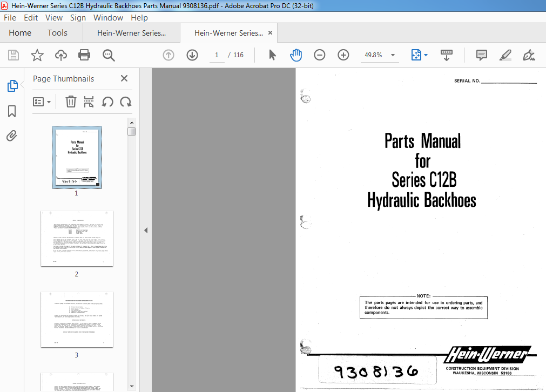
Task: Zoom out with the minus icon
Action: [319, 55]
